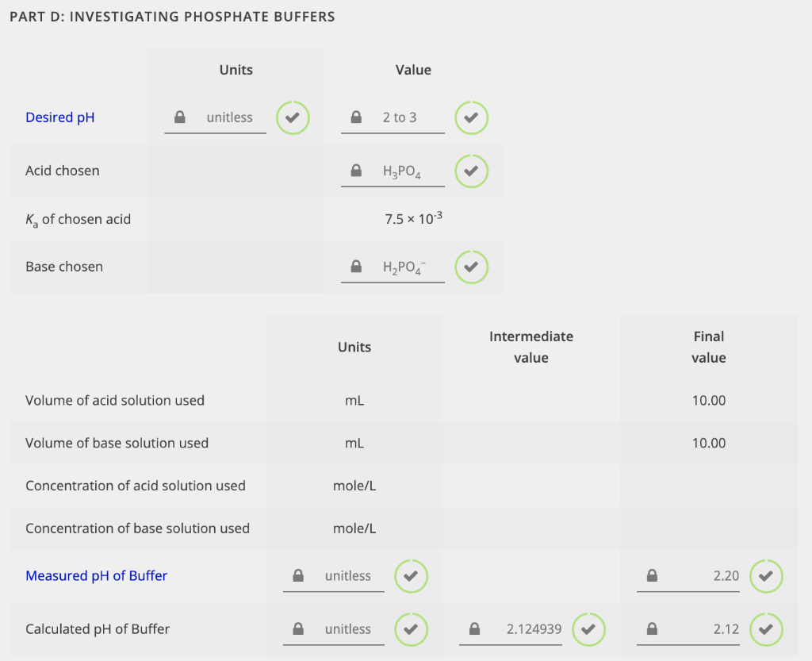Toggle the checkmark beside Base chosen H2PO4−
Viewport: 812px width, 661px height.
click(x=471, y=266)
